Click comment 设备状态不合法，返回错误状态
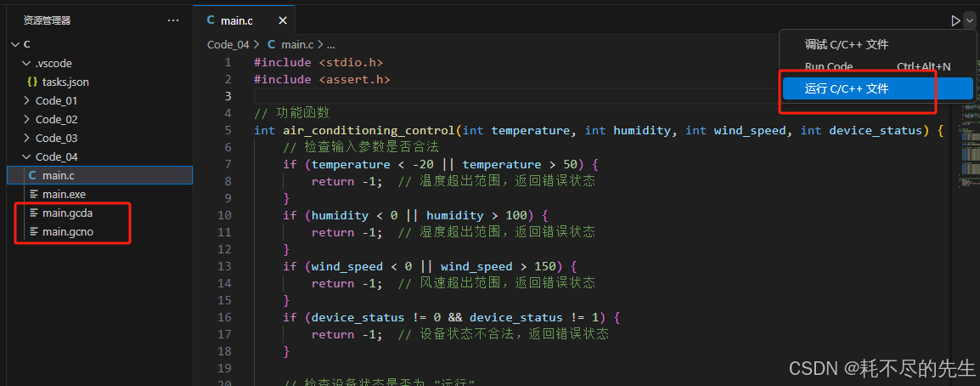This screenshot has height=386, width=980. click(503, 334)
